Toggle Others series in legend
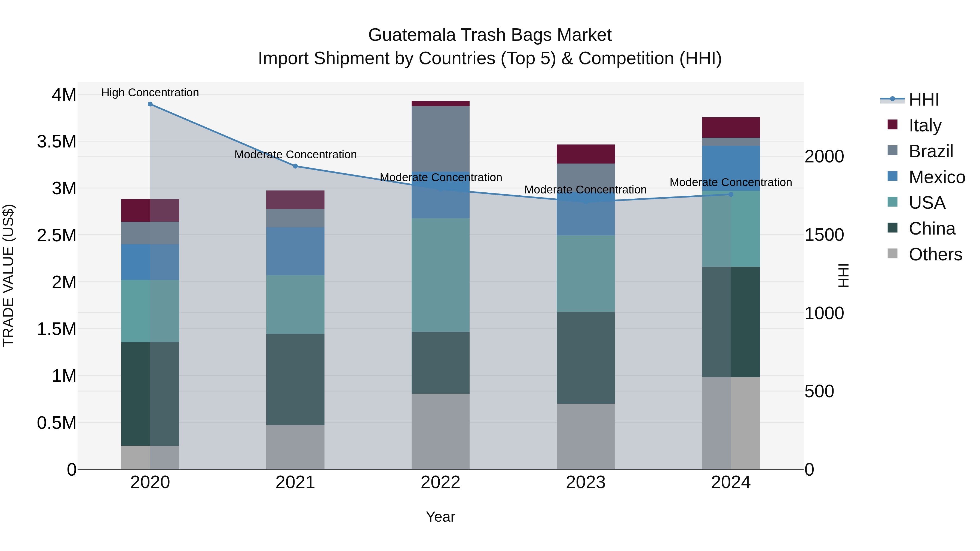The width and height of the screenshot is (980, 551). (924, 254)
